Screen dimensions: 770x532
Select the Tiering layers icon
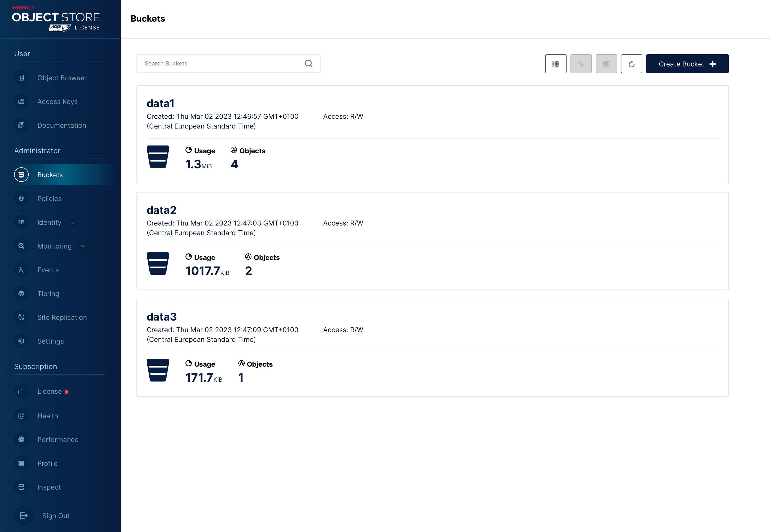21,293
